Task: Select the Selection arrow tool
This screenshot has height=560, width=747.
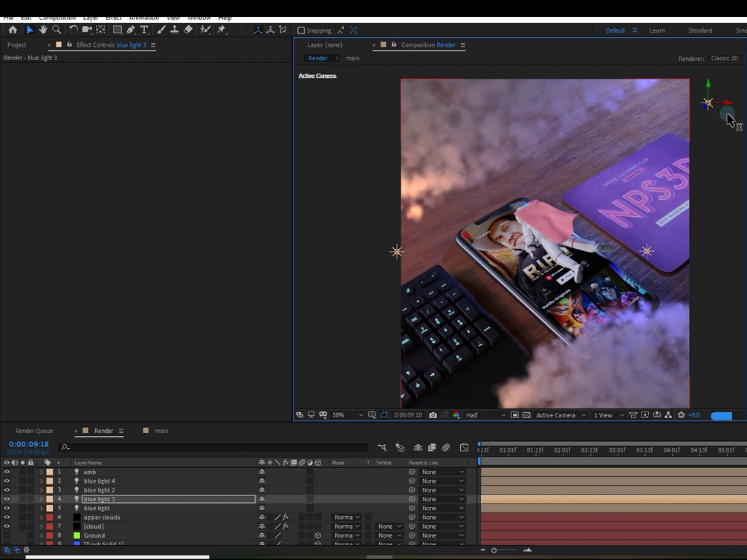Action: [x=30, y=30]
